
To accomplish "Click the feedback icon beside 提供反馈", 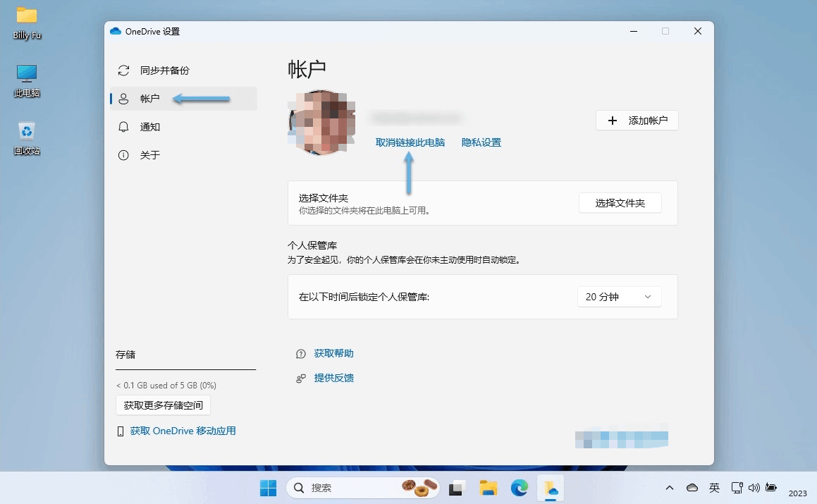I will click(x=300, y=379).
